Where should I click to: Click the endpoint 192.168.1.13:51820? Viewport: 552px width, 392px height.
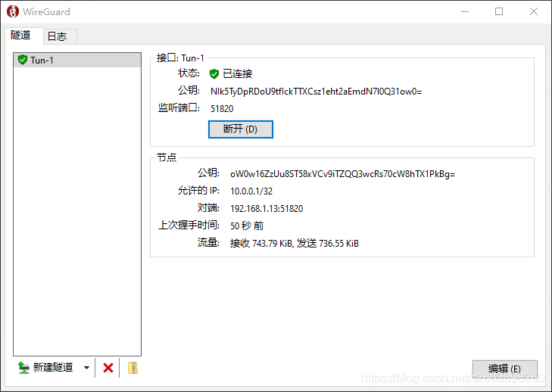[267, 209]
